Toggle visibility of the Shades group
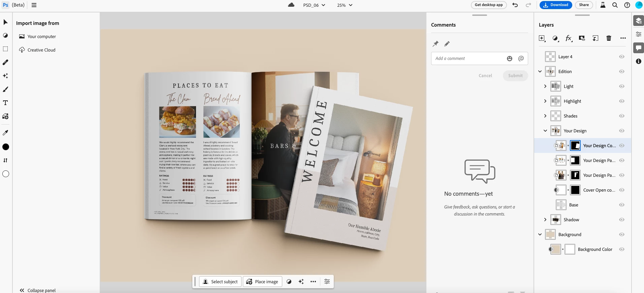 (x=622, y=116)
